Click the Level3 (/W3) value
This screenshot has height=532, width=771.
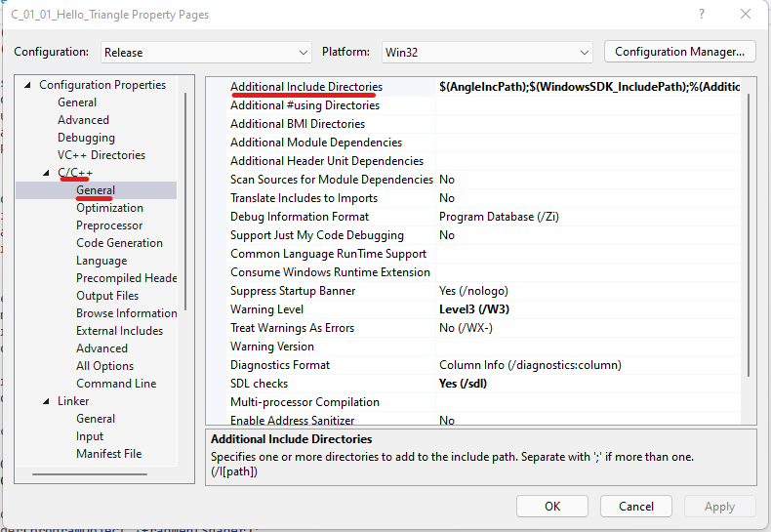pyautogui.click(x=474, y=309)
